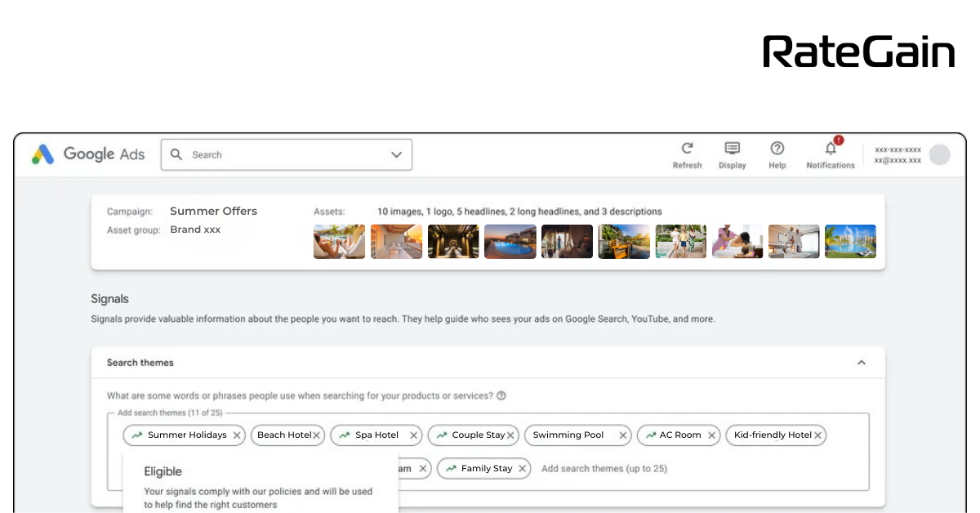Click the Add search themes input field
Screen dimensions: 980x513
[604, 469]
